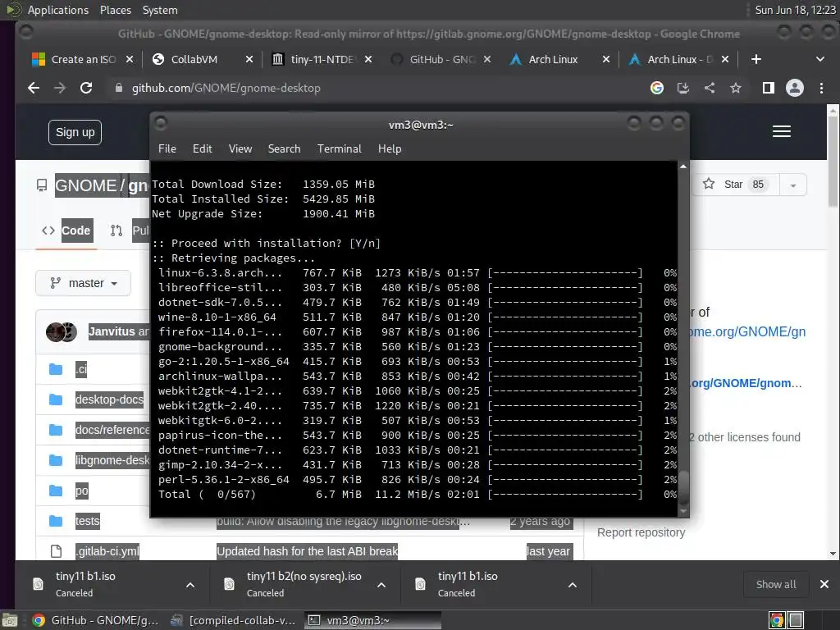Open the po folder

[x=81, y=491]
